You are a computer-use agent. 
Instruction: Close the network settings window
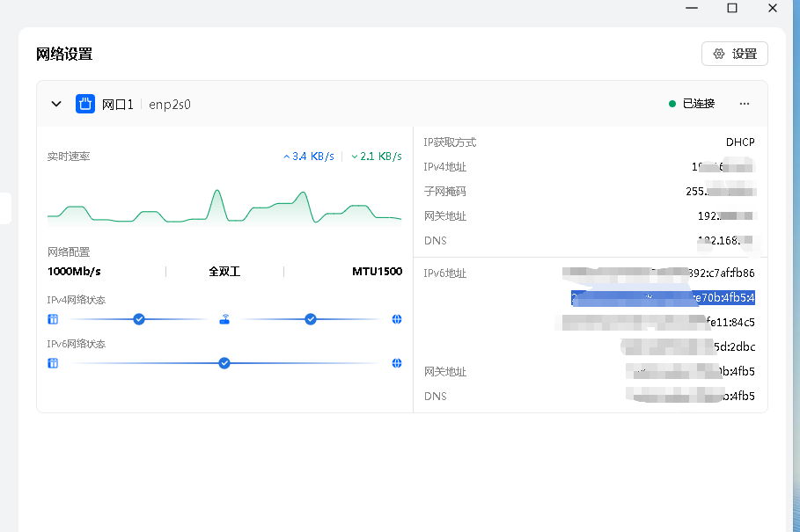[773, 8]
